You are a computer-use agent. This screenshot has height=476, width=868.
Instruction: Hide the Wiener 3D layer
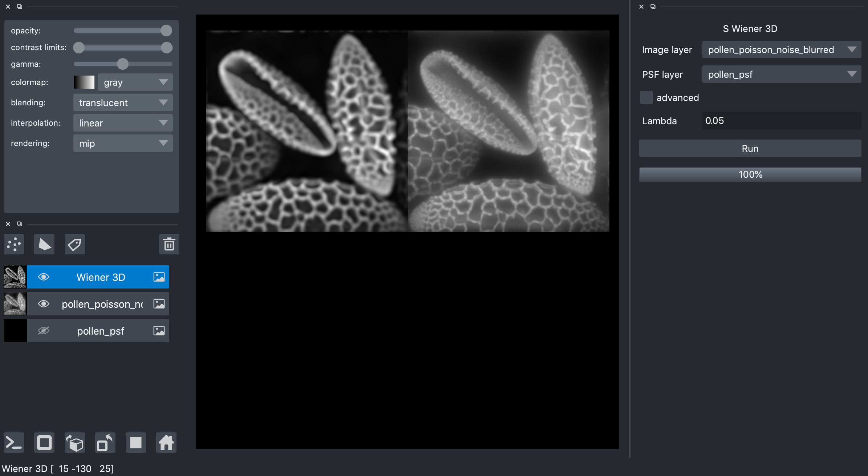point(44,277)
